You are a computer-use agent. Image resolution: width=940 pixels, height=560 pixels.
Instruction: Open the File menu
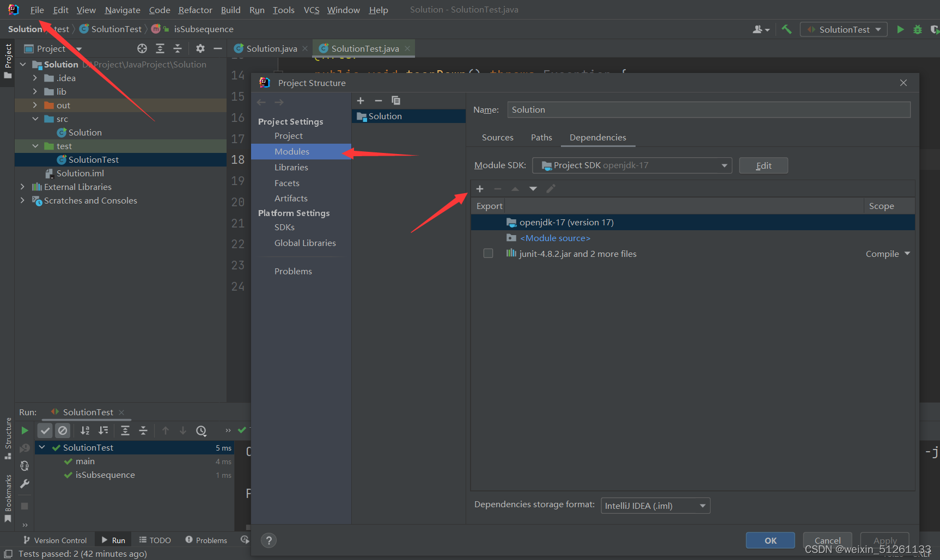[x=37, y=10]
